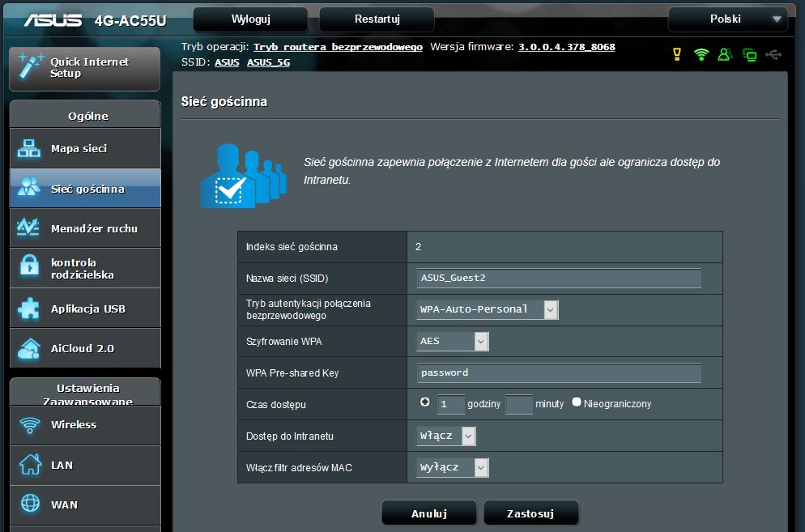
Task: Click the kontrola rodzicielska padlock icon
Action: (29, 266)
